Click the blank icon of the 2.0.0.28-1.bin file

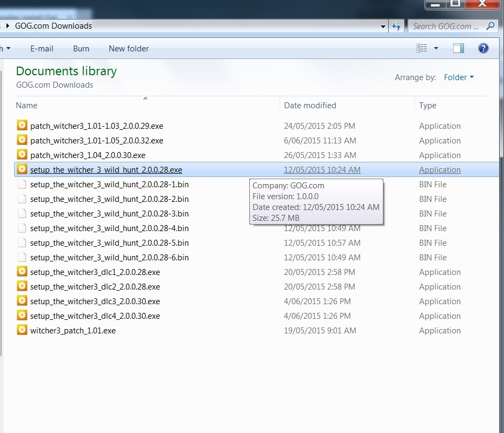click(x=22, y=184)
